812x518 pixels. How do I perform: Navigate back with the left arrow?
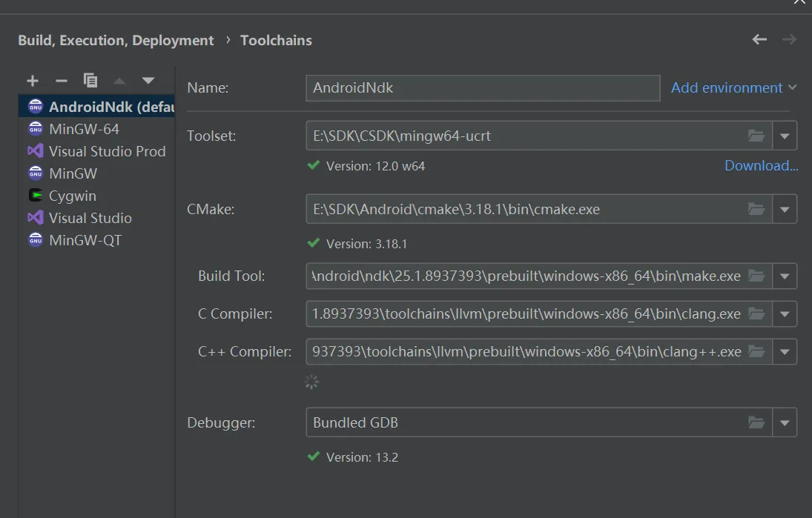click(x=759, y=39)
